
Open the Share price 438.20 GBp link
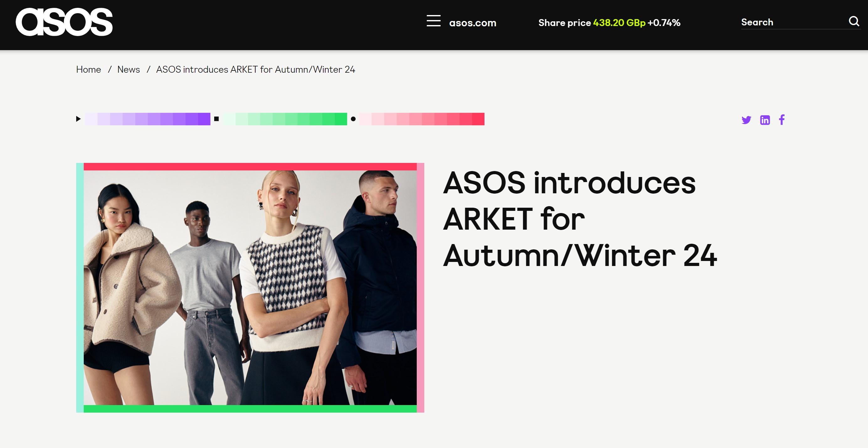[609, 23]
